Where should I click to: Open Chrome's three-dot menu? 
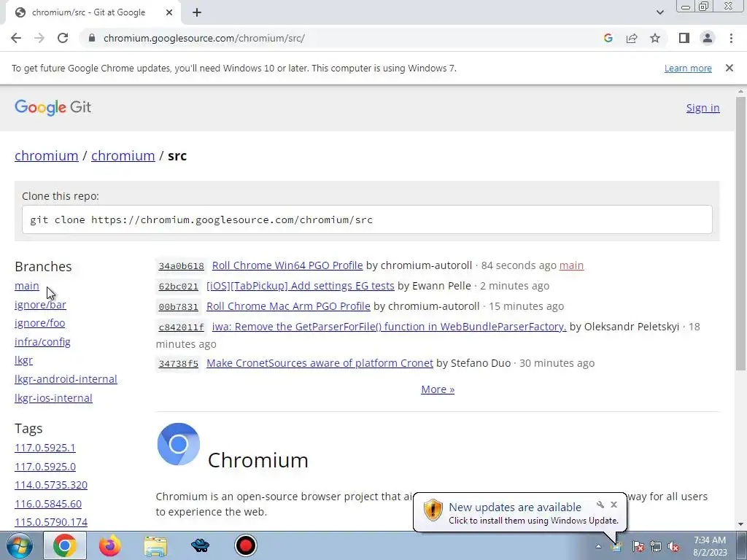731,38
